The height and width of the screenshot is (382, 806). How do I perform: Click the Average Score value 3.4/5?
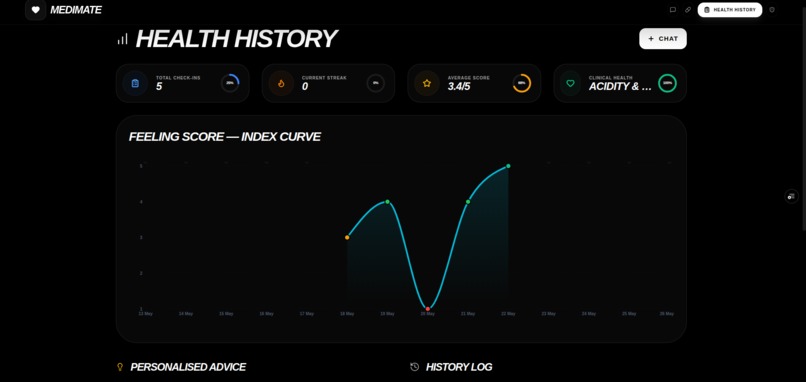point(459,86)
